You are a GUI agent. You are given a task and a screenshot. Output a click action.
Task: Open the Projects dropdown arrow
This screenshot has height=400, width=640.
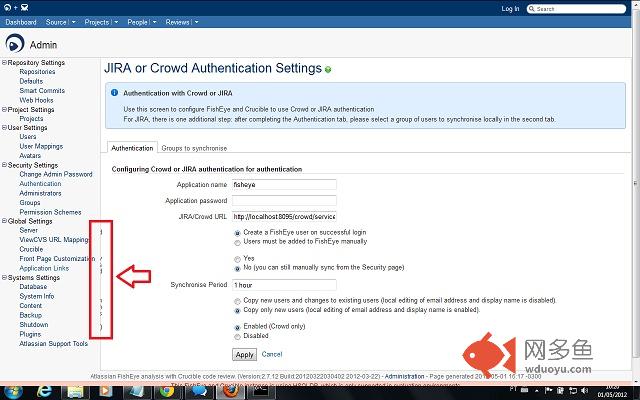point(116,22)
